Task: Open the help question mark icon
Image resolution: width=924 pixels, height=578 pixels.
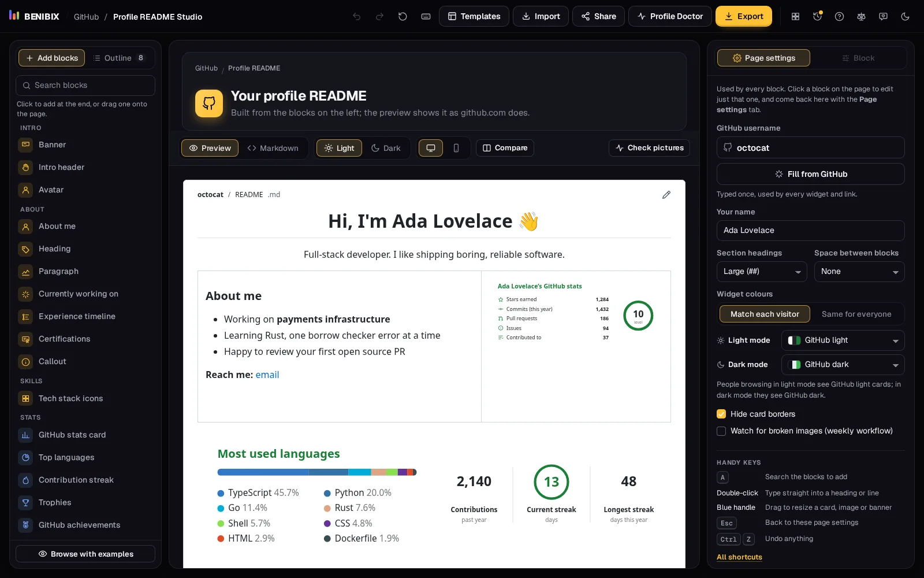Action: pyautogui.click(x=839, y=17)
